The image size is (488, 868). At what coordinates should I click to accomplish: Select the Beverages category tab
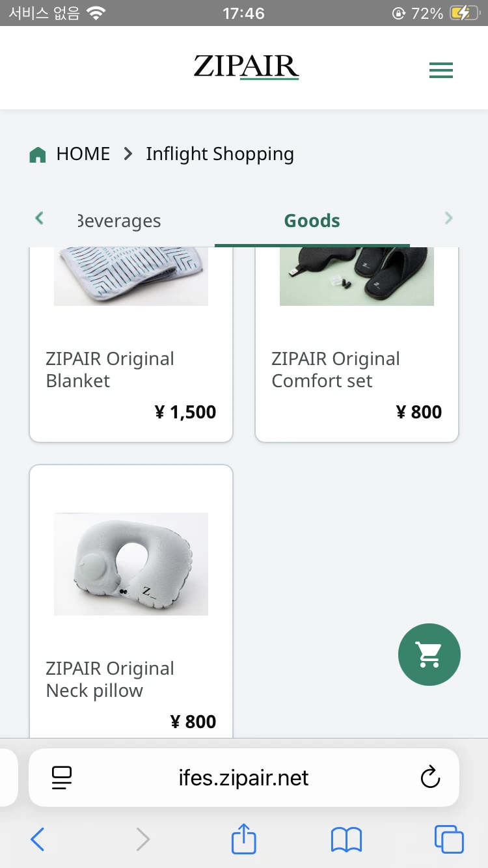pyautogui.click(x=118, y=221)
